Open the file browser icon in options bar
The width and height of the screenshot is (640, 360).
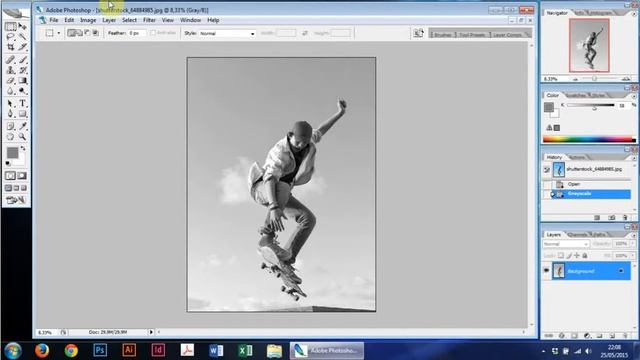pyautogui.click(x=418, y=33)
